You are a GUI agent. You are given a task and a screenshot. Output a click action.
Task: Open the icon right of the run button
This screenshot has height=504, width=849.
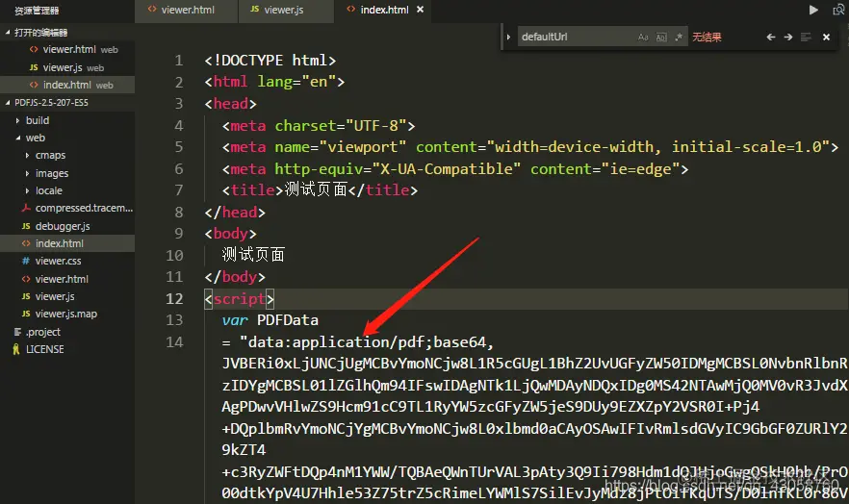point(838,10)
